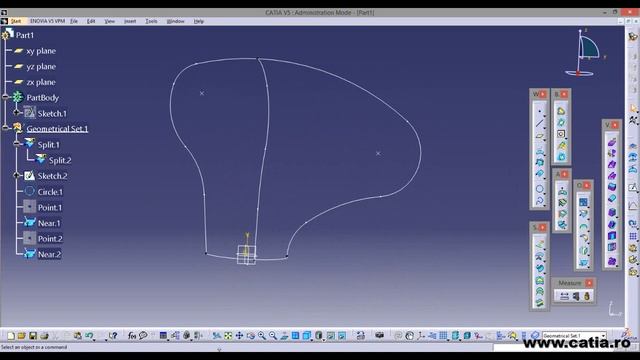640x360 pixels.
Task: Click the What's This help icon
Action: (x=113, y=336)
